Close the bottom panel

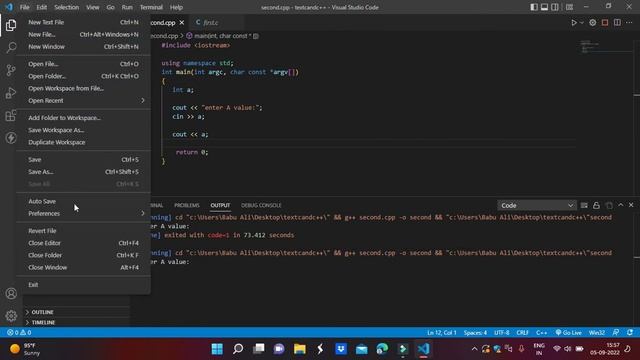[x=631, y=205]
